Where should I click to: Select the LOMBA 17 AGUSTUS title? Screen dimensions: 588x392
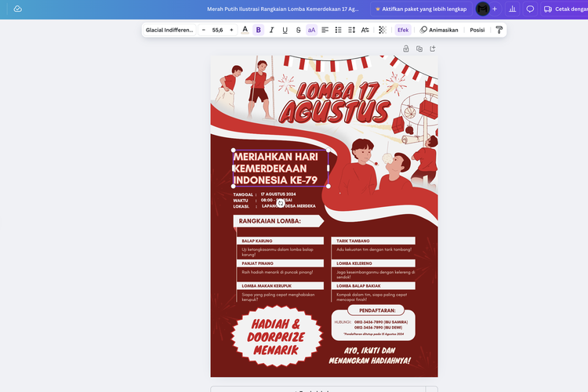[x=335, y=103]
